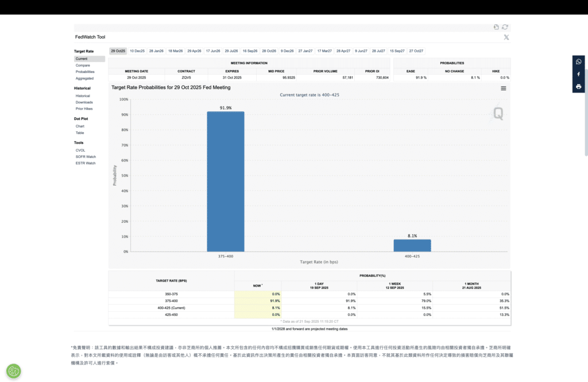
Task: Open the 16 Sep26 meeting tab
Action: click(x=250, y=51)
